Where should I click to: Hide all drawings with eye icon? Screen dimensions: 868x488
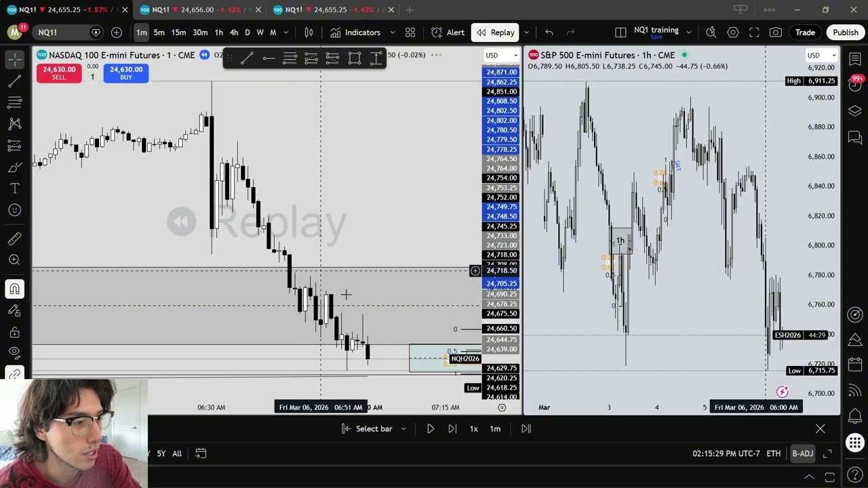pyautogui.click(x=14, y=352)
